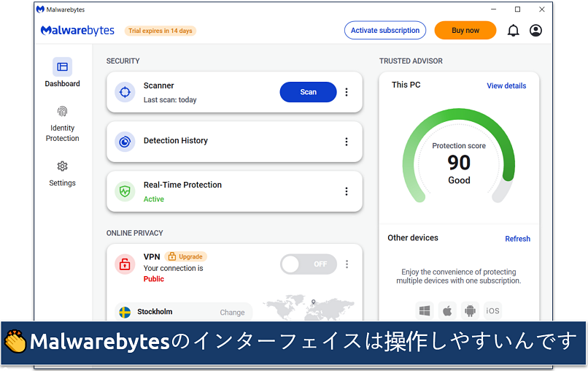Open VPN card more options menu

(x=347, y=264)
